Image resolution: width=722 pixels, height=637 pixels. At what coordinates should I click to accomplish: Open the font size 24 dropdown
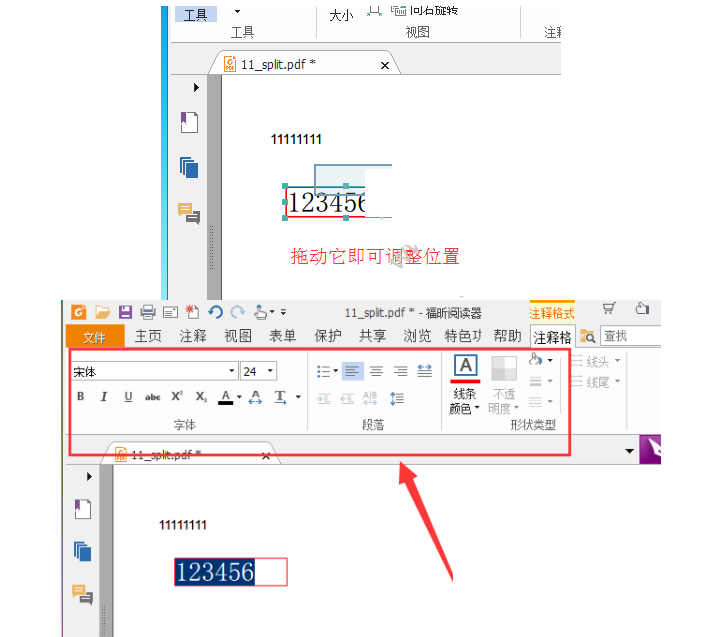pyautogui.click(x=270, y=371)
